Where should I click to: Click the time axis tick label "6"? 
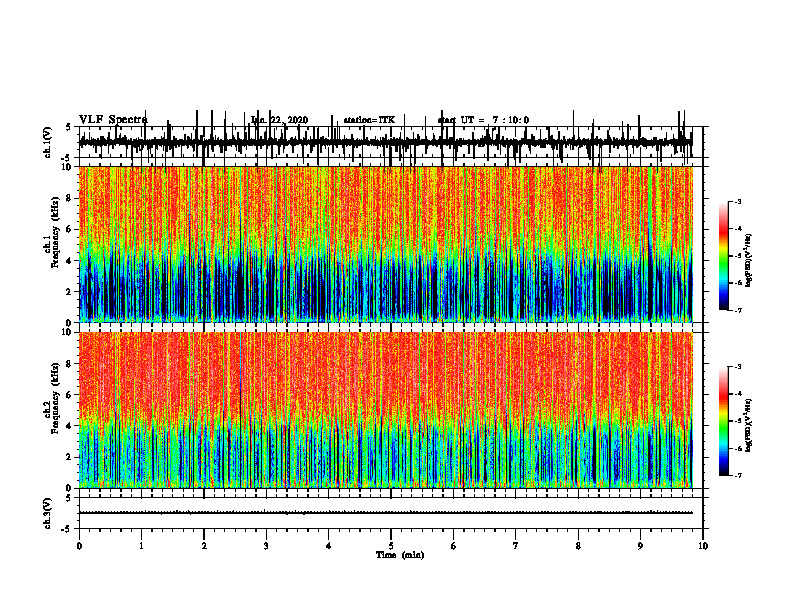[454, 546]
